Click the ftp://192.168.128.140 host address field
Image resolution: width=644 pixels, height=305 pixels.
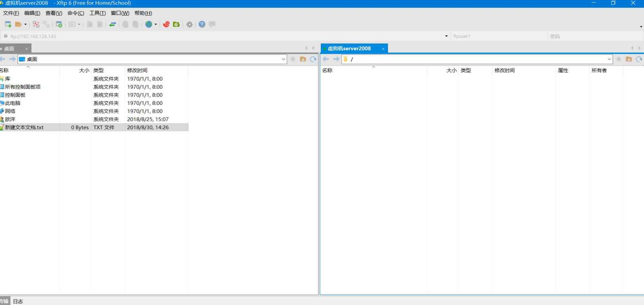coord(225,36)
